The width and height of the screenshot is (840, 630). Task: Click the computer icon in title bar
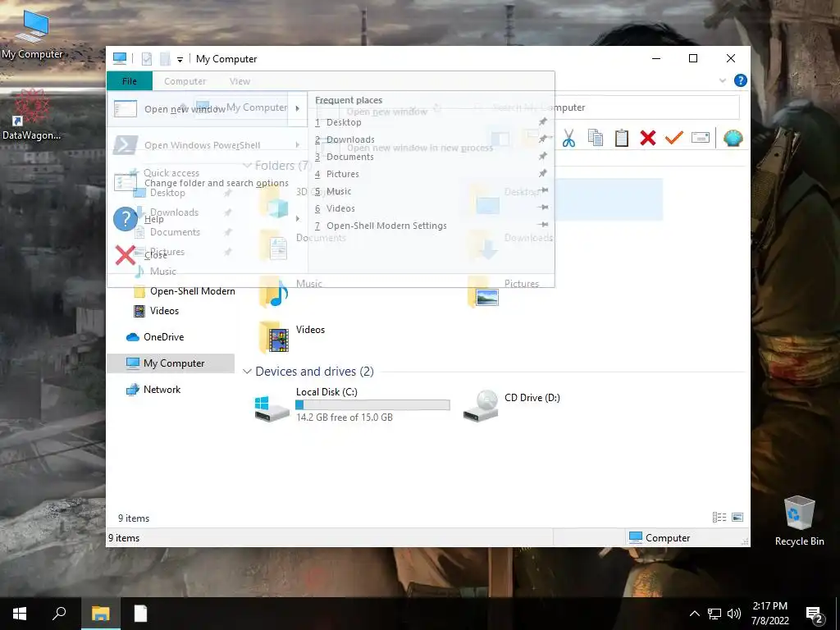120,58
